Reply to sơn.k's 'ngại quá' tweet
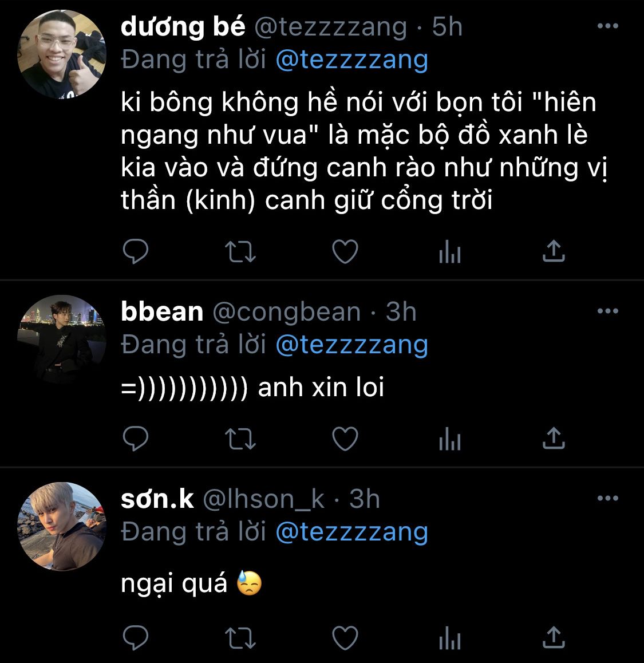Screen dimensions: 644x663 pyautogui.click(x=135, y=637)
